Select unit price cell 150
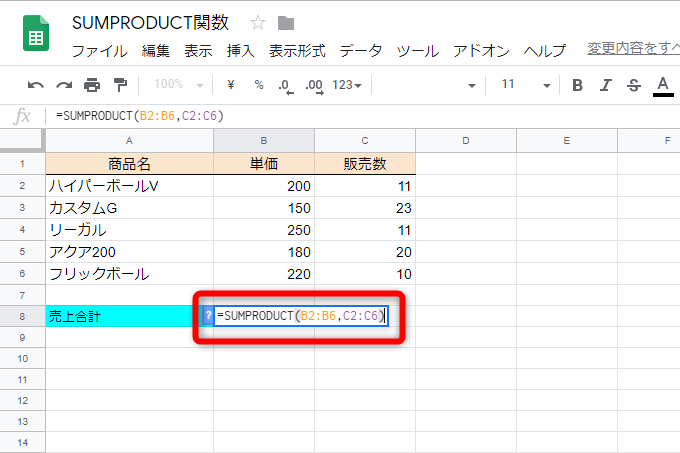 click(x=264, y=208)
